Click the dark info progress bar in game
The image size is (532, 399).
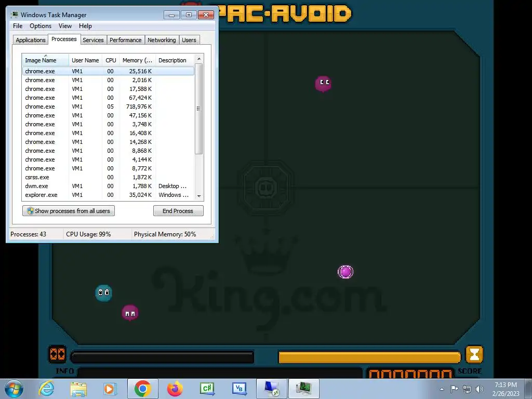[162, 357]
